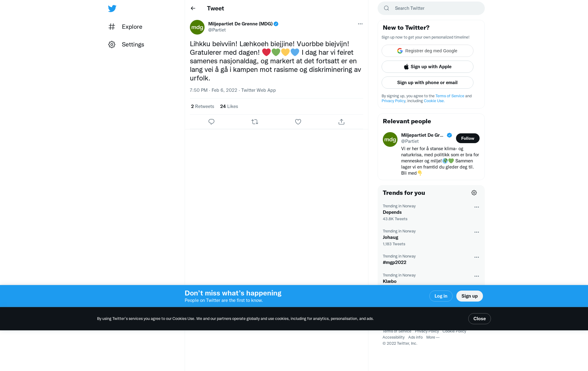Expand the More footer menu
Viewport: 588px width, 371px height.
433,337
